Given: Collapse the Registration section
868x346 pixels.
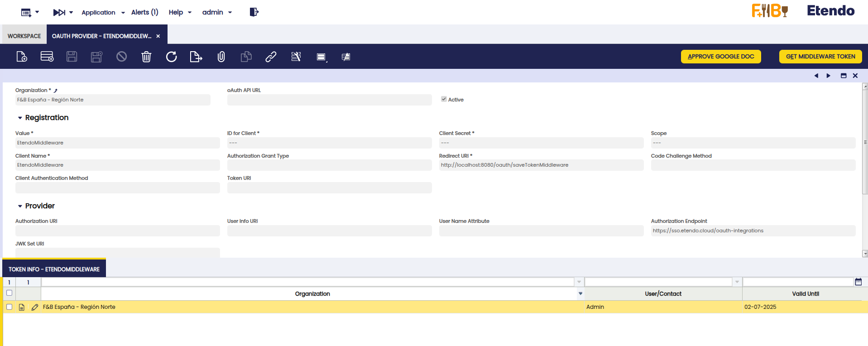Looking at the screenshot, I should point(20,118).
